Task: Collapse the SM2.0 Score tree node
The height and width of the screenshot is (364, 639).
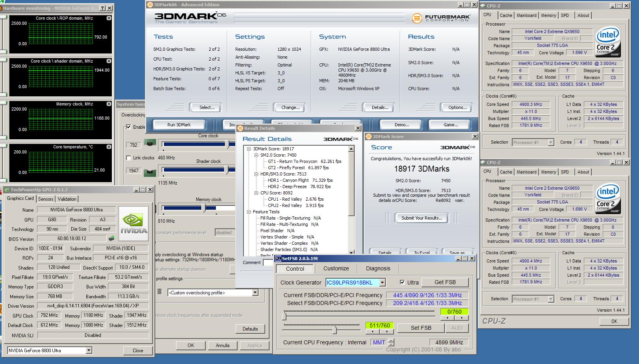Action: 256,155
